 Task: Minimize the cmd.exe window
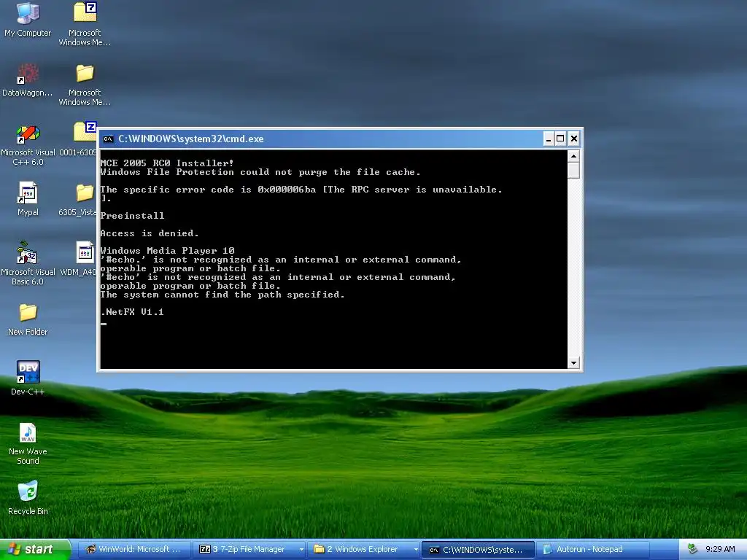pos(549,139)
